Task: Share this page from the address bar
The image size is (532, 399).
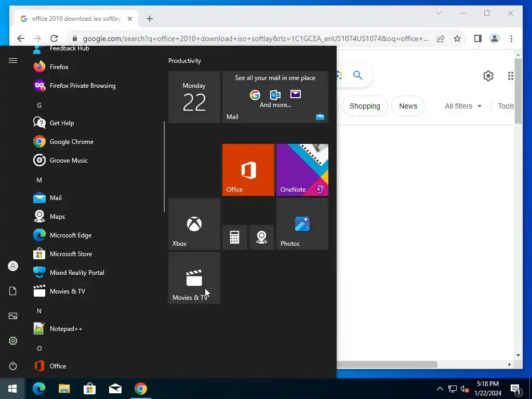Action: (x=441, y=38)
